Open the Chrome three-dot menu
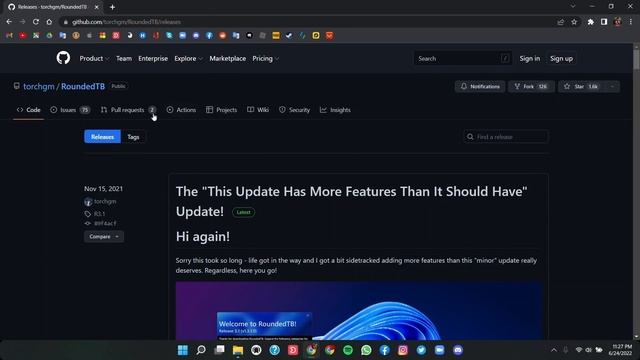The image size is (640, 360). tap(631, 22)
